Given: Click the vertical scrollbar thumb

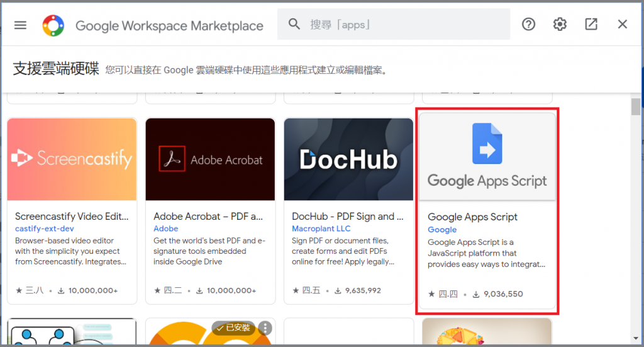Looking at the screenshot, I should coord(636,107).
